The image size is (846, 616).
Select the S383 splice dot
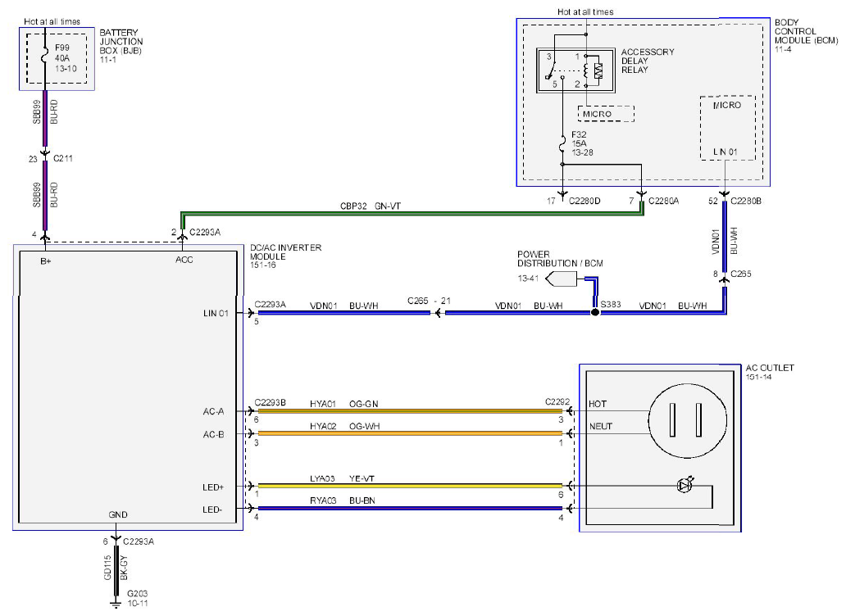(x=595, y=313)
